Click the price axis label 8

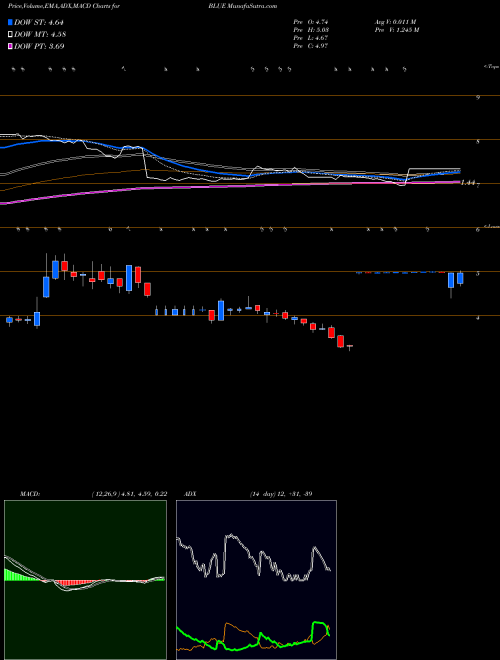[478, 142]
